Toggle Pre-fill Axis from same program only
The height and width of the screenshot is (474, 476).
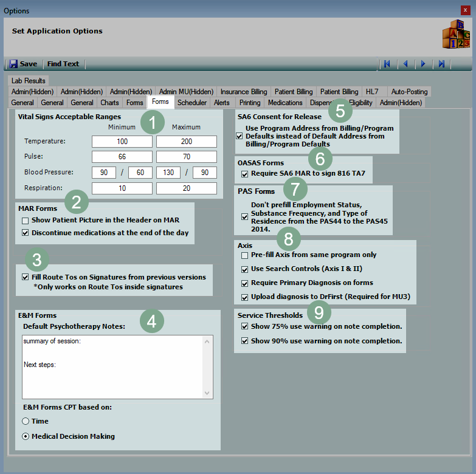(x=245, y=255)
